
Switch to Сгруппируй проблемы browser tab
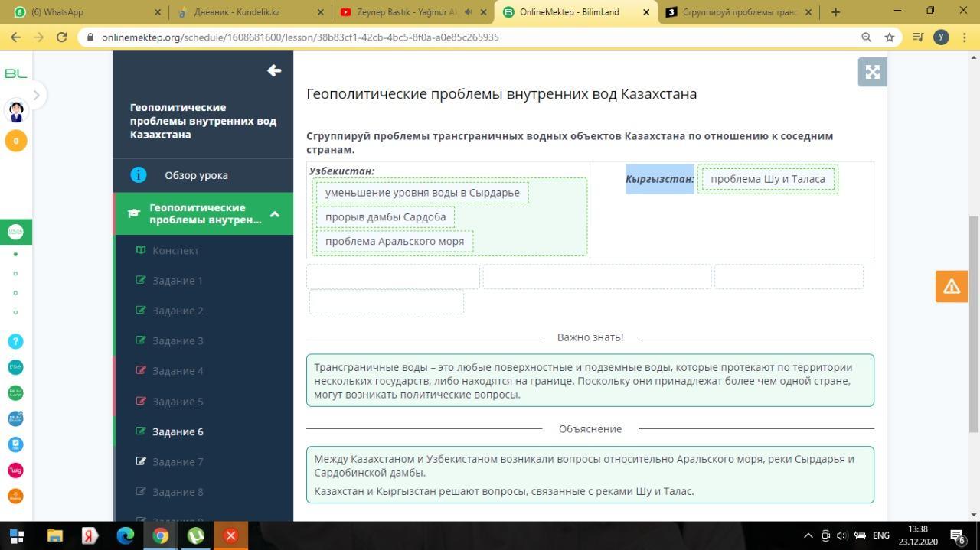coord(739,11)
